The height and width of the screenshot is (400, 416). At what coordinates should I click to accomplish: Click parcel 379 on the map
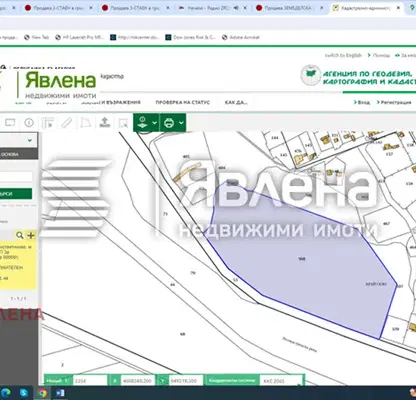tap(395, 329)
